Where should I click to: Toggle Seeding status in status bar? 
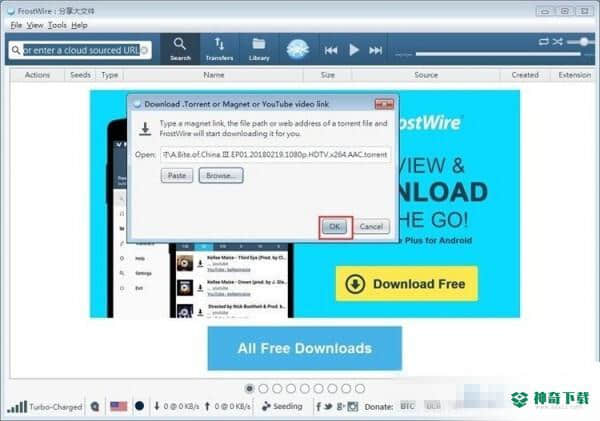282,406
